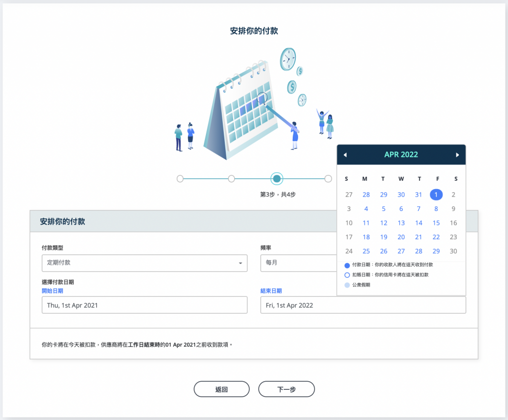Screen dimensions: 508x420
Task: Go to next month in calendar
Action: click(x=457, y=155)
